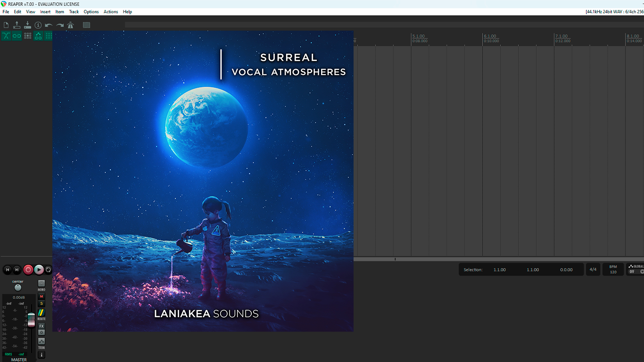Go to project start transport button
Viewport: 644px width, 362px height.
pos(8,270)
